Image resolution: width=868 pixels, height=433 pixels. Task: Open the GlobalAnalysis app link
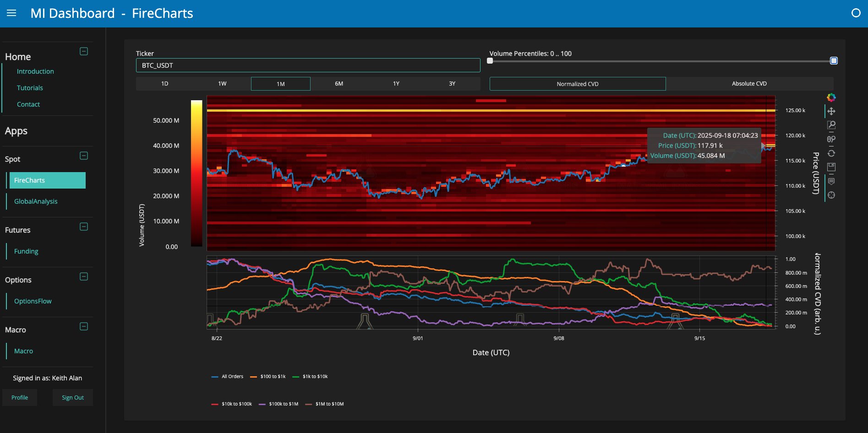pos(36,201)
